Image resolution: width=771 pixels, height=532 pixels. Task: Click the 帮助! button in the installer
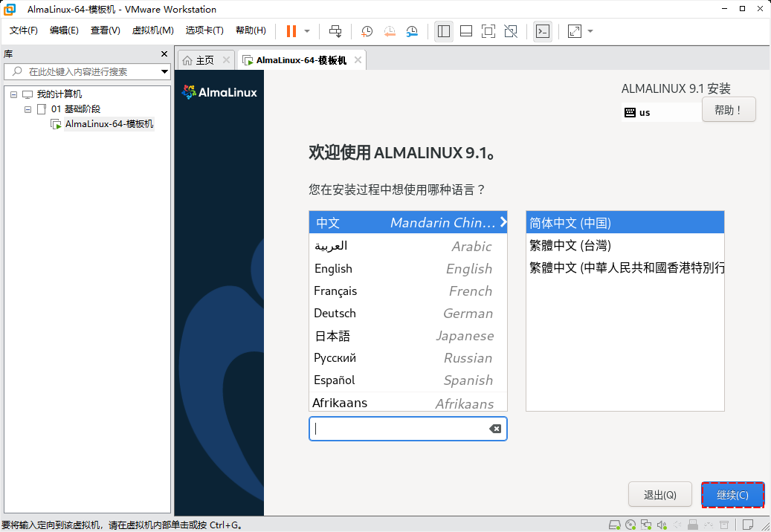pos(729,109)
